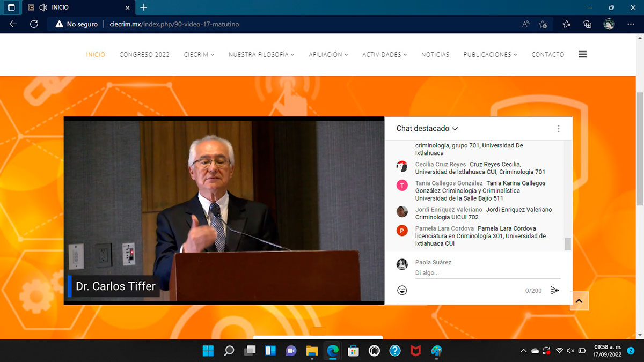Select author name Jordi Enriquez Valeriano

(449, 210)
